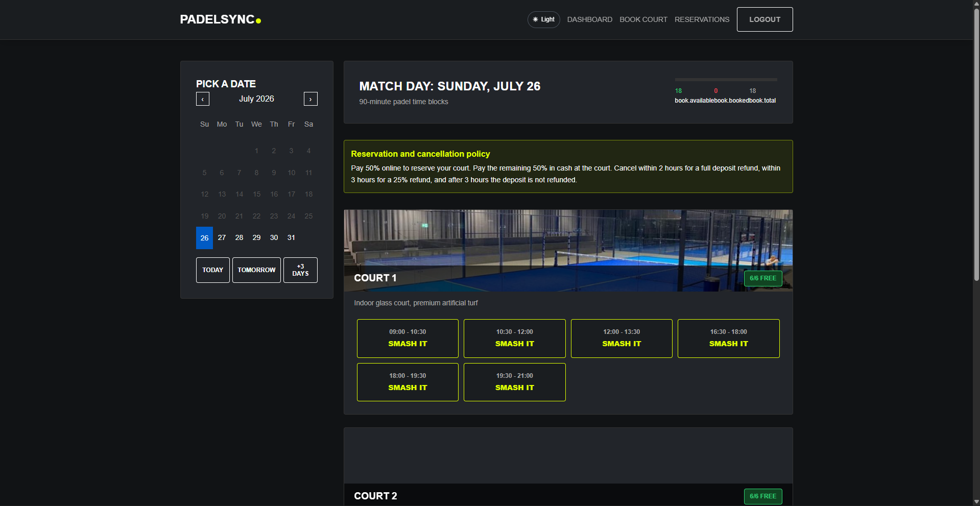Click the 'PICK A DATE' heading
Screen dimensions: 980x506
[x=226, y=84]
